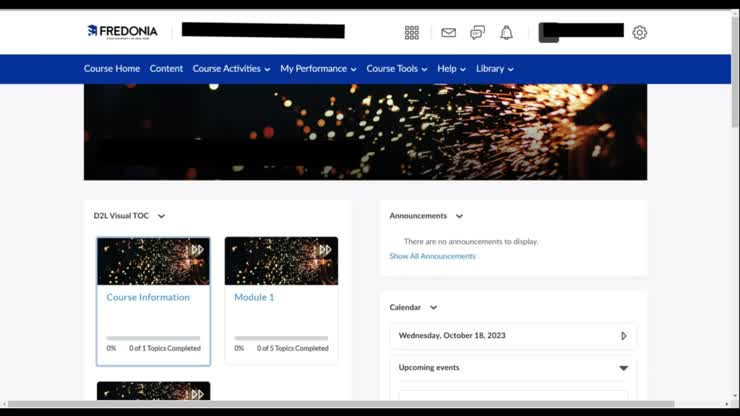Open the update alerts bell icon
Image resolution: width=740 pixels, height=416 pixels.
[x=506, y=32]
